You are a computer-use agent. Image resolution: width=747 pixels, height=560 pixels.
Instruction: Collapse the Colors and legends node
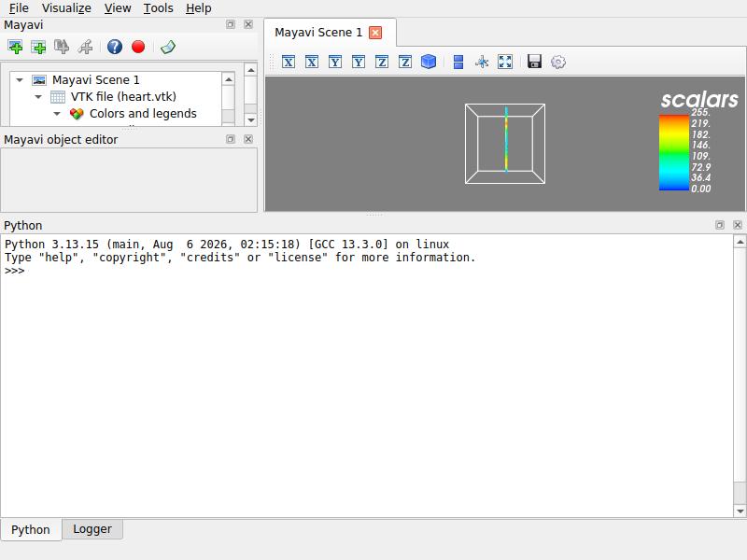click(x=57, y=114)
